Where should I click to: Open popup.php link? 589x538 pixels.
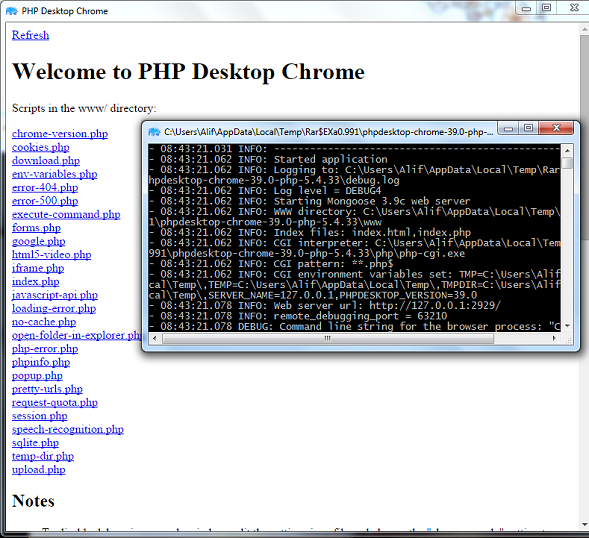(37, 376)
